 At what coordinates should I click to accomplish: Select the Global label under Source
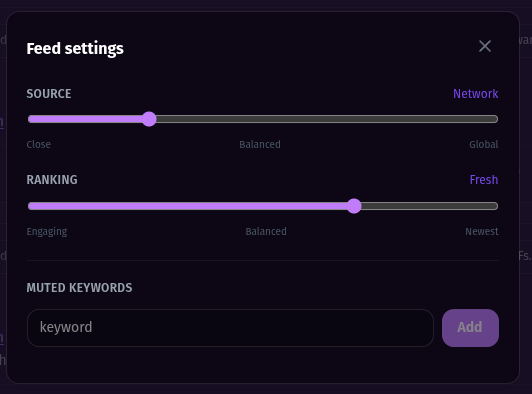(x=484, y=145)
